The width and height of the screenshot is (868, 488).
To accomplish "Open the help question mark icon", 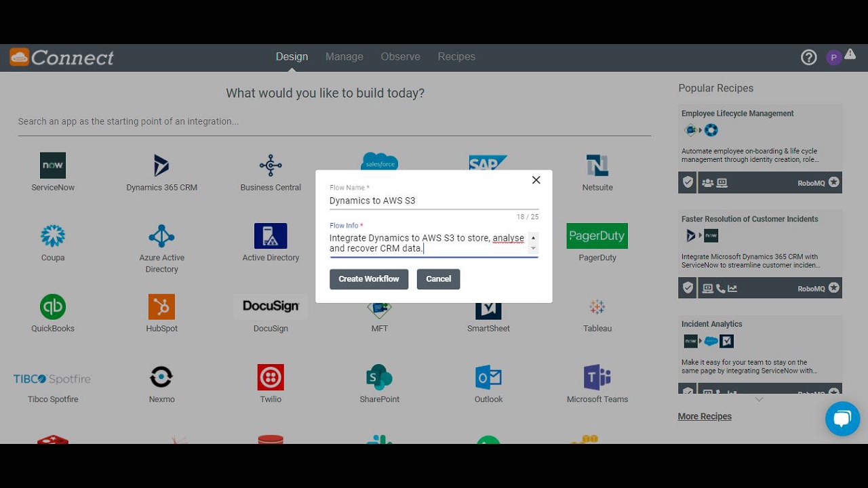I will coord(809,58).
